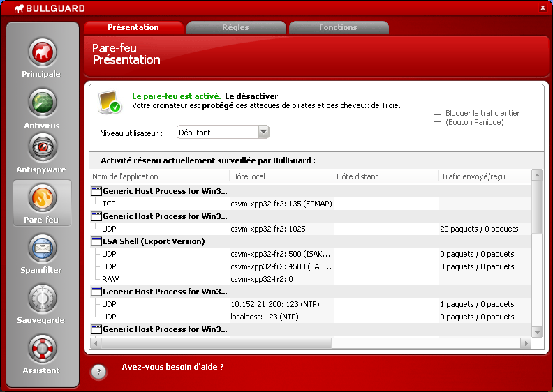Switch to the Règles tab
The height and width of the screenshot is (392, 553).
pyautogui.click(x=235, y=27)
